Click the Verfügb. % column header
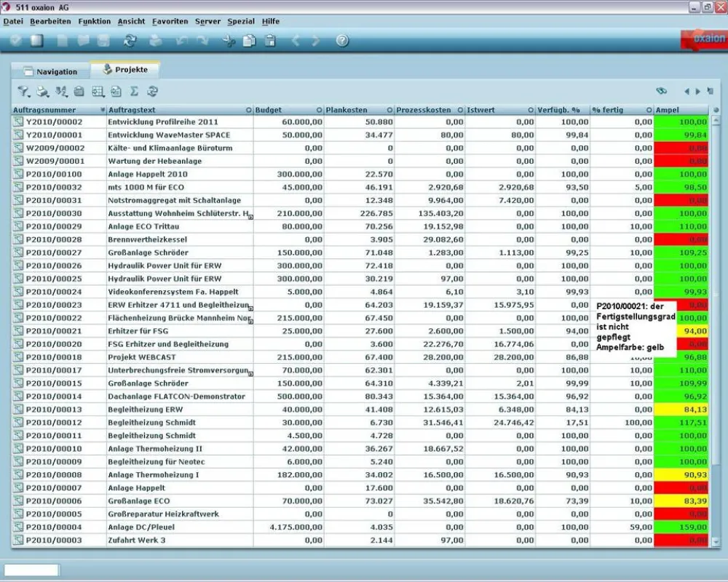Image resolution: width=728 pixels, height=582 pixels. click(563, 110)
